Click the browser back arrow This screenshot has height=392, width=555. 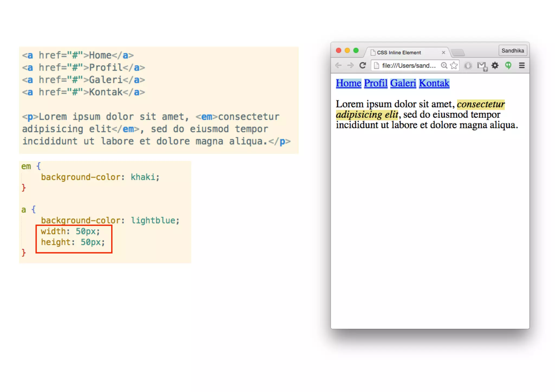338,65
